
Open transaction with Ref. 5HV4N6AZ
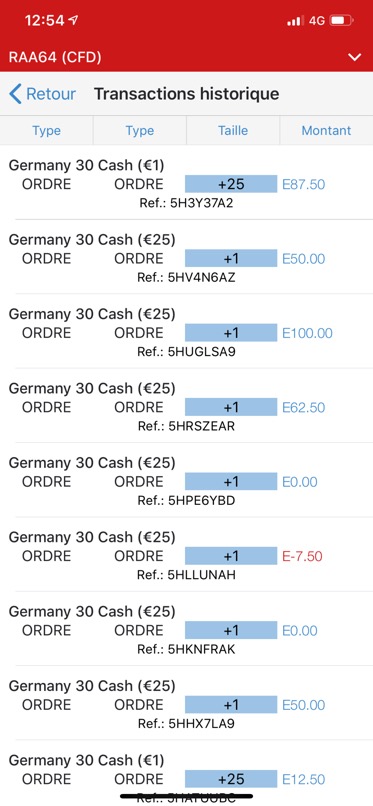point(186,278)
